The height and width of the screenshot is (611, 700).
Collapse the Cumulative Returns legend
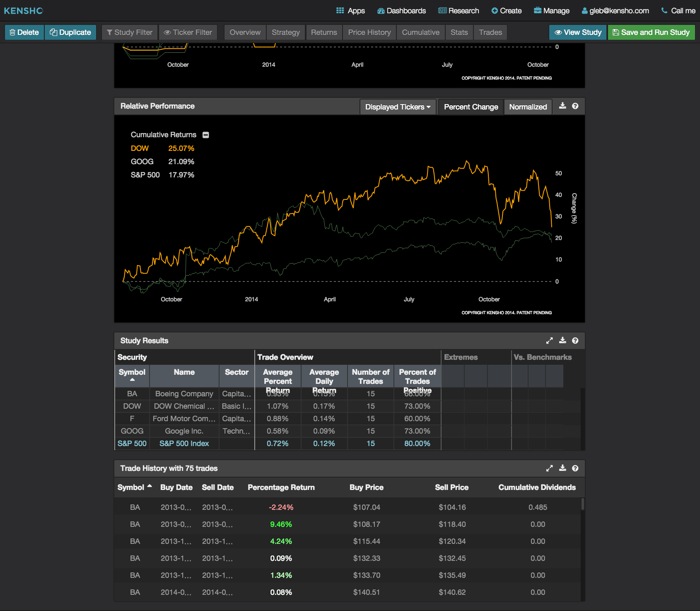coord(206,135)
